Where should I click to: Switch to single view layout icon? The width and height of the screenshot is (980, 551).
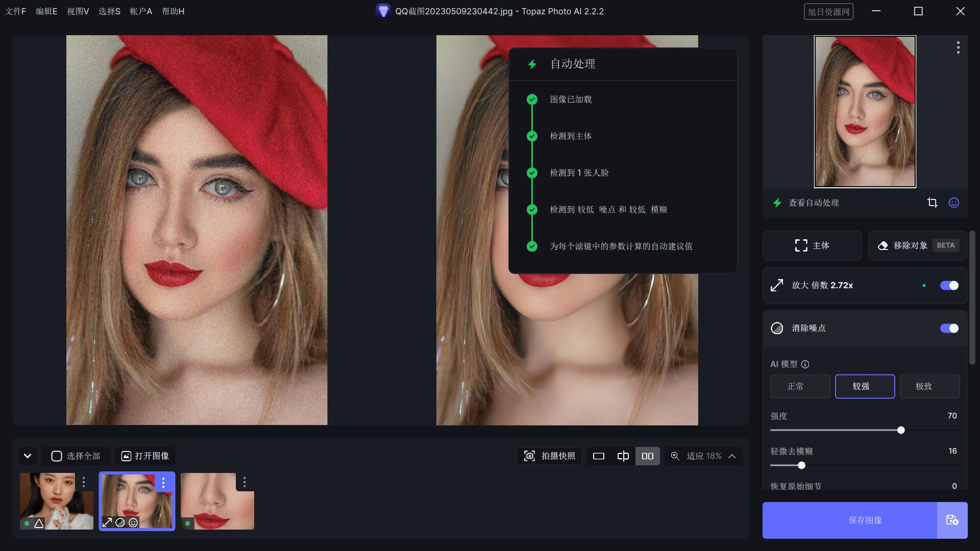[599, 456]
